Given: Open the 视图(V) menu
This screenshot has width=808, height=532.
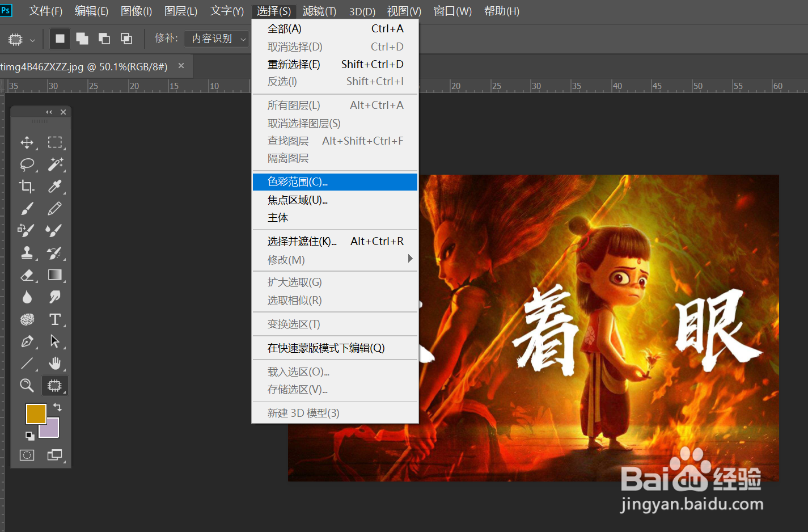Looking at the screenshot, I should [404, 11].
